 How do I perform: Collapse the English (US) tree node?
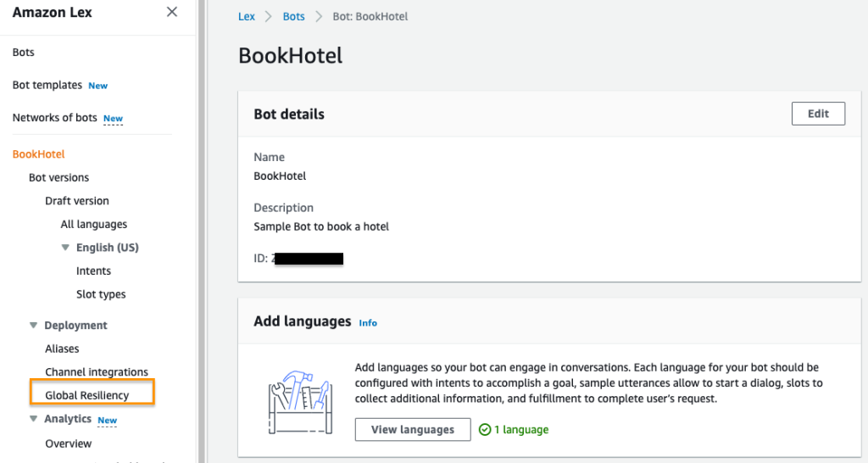click(x=65, y=248)
